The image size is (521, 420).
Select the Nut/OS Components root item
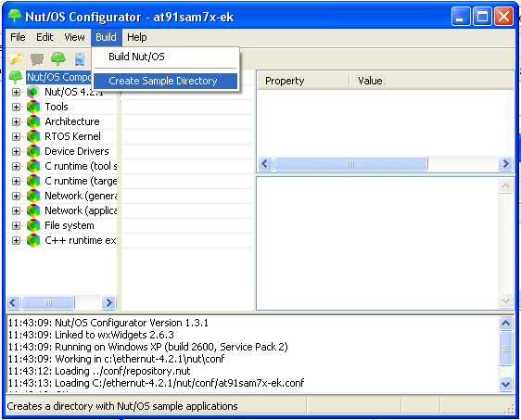pos(59,77)
